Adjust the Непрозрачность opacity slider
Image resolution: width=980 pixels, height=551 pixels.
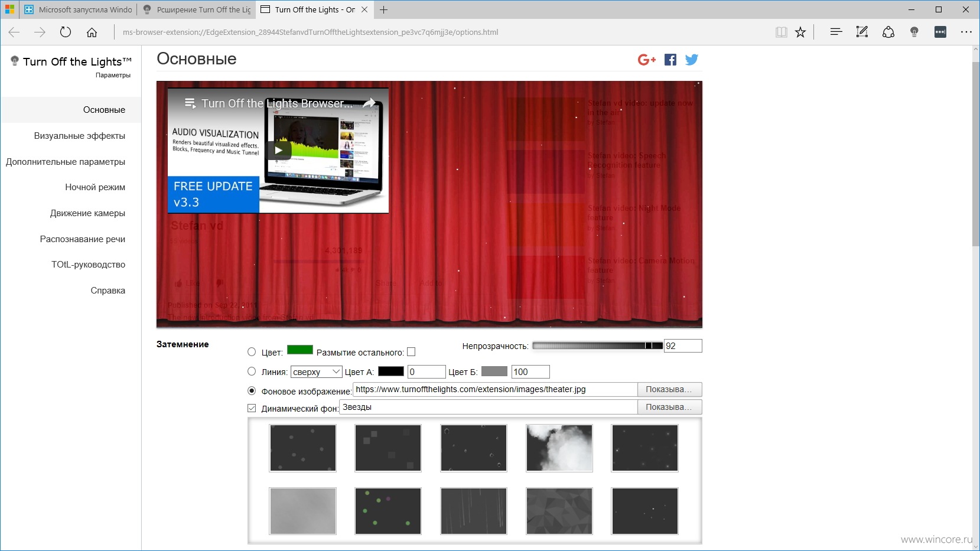[597, 345]
